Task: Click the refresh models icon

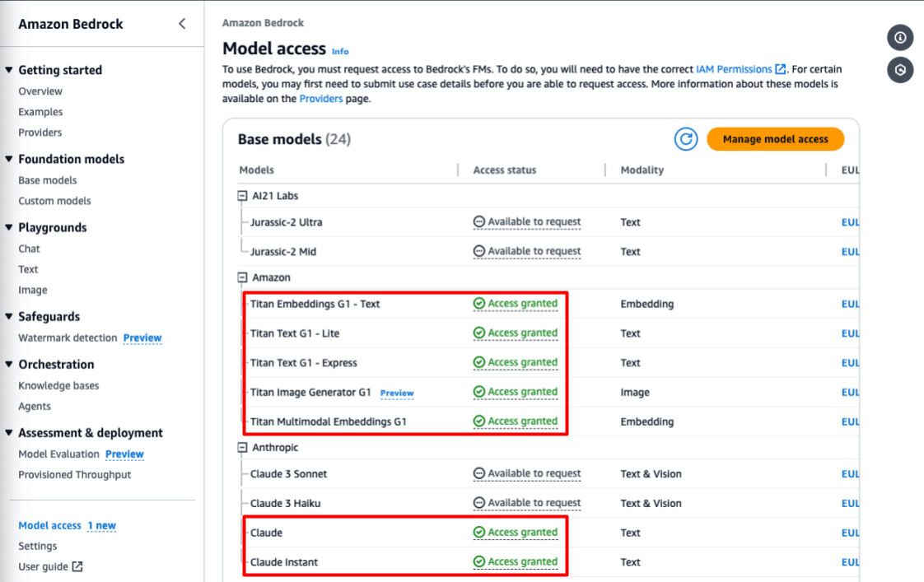Action: (x=686, y=139)
